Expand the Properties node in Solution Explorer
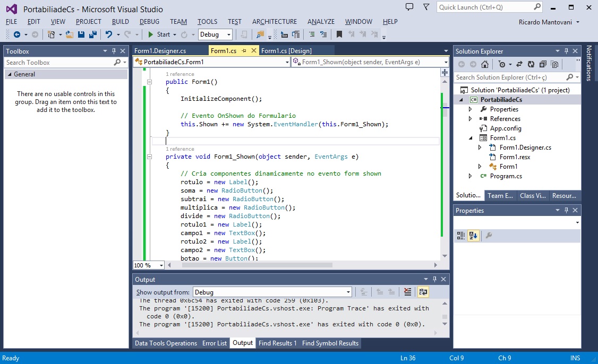Screen dimensions: 598x364 click(470, 109)
